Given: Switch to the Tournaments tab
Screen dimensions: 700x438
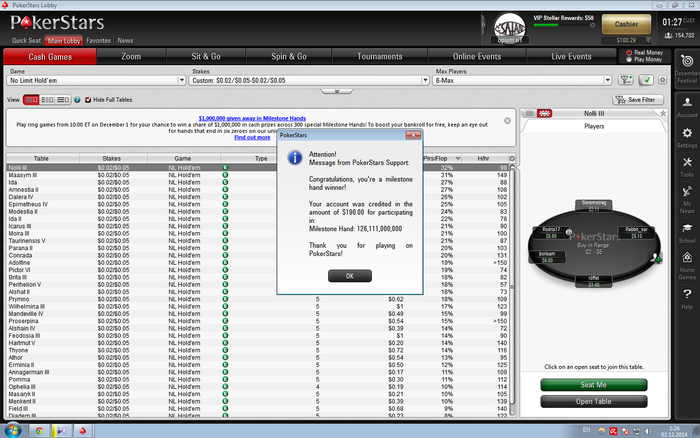Looking at the screenshot, I should coord(379,56).
